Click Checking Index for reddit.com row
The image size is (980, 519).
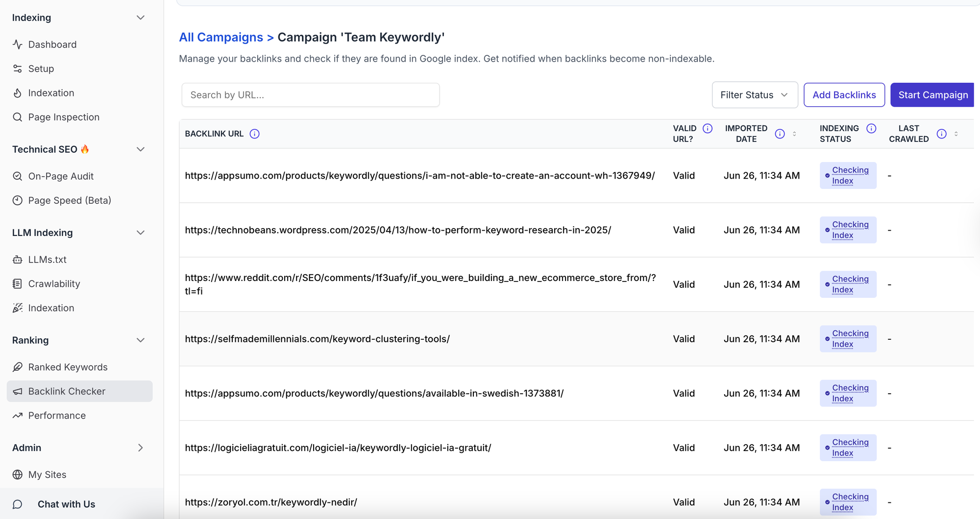point(848,284)
